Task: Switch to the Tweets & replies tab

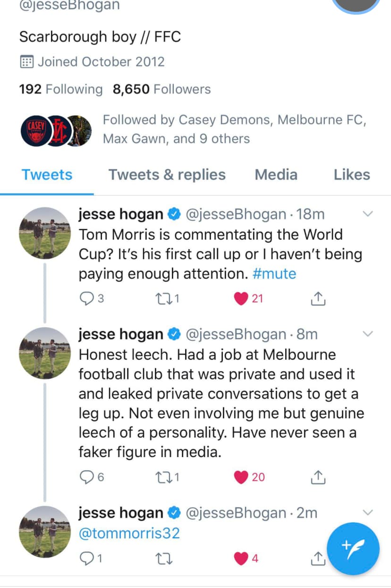Action: click(x=167, y=175)
